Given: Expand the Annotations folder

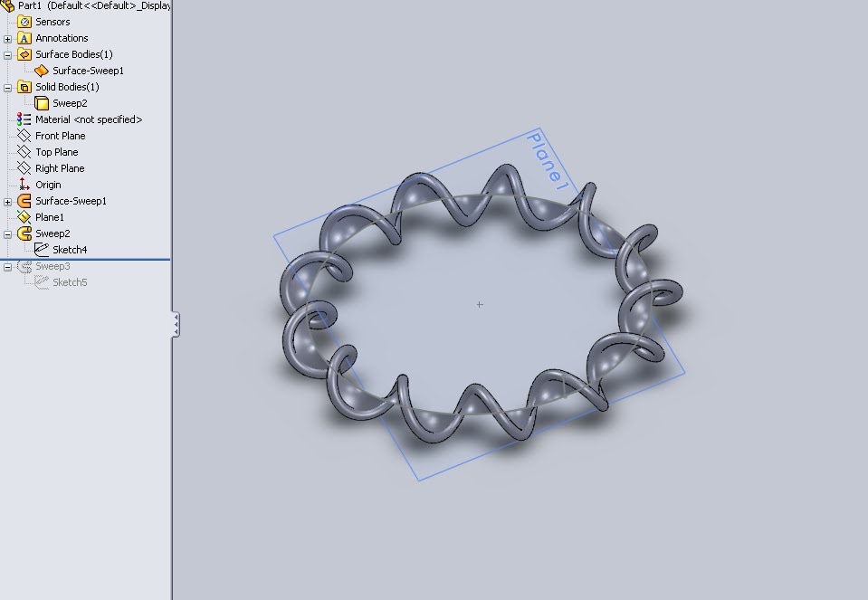Looking at the screenshot, I should pyautogui.click(x=8, y=39).
